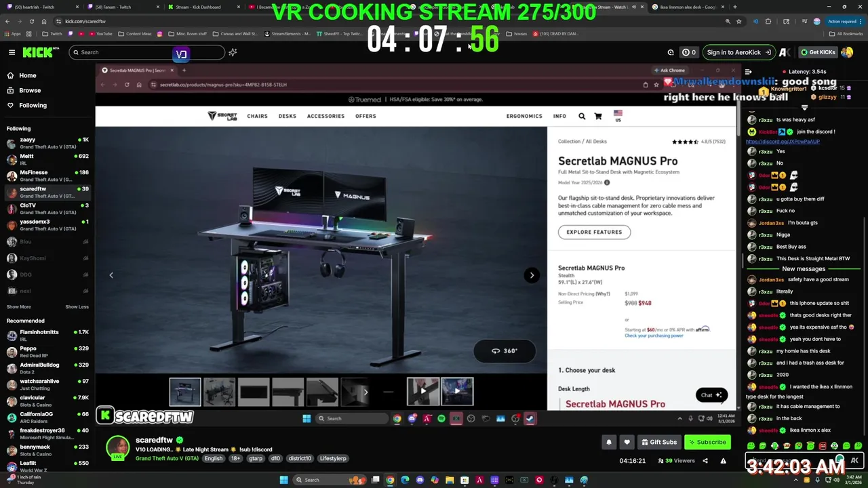The image size is (868, 488).
Task: Open CaliforniaOG recommended channel
Action: point(47,418)
